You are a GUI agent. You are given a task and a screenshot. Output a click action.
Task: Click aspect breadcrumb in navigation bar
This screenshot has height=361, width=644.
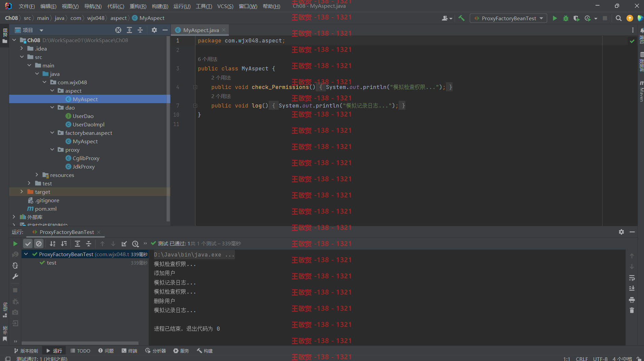(119, 18)
